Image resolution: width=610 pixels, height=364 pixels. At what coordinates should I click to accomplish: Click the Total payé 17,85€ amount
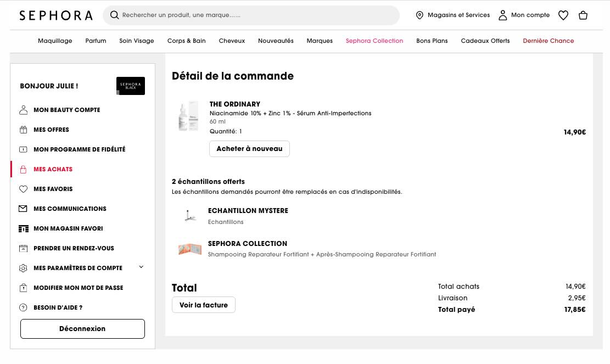pyautogui.click(x=575, y=310)
